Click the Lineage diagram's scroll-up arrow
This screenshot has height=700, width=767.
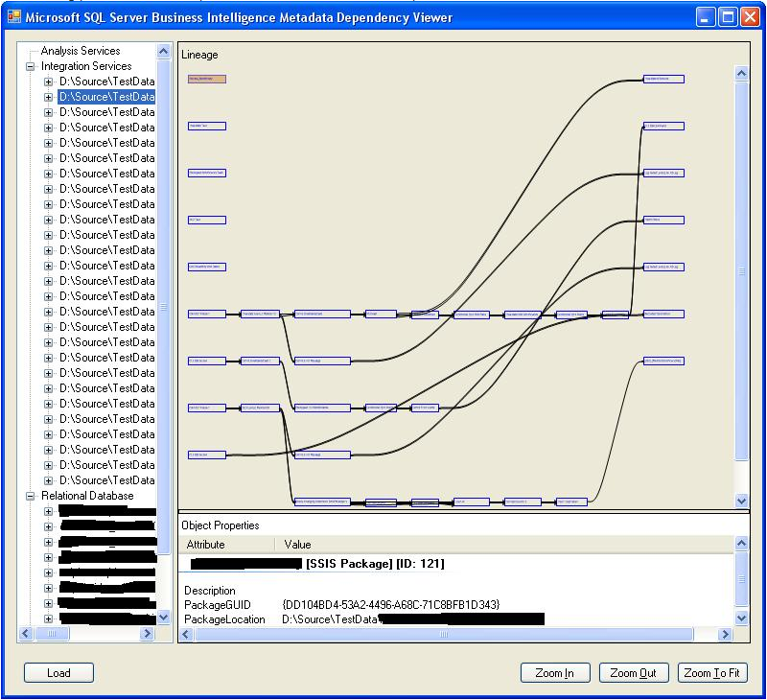(x=741, y=74)
